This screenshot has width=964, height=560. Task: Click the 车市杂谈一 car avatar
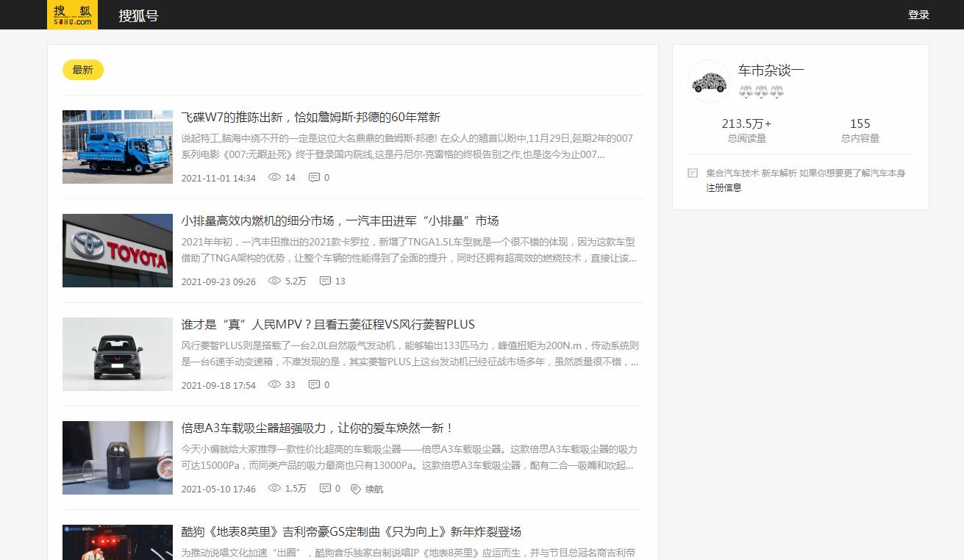click(709, 81)
